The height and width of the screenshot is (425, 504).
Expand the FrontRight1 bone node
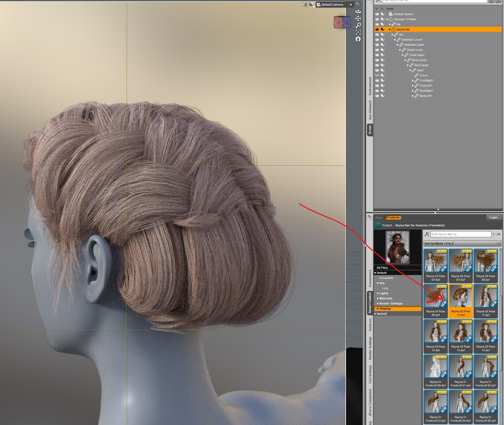tap(413, 80)
